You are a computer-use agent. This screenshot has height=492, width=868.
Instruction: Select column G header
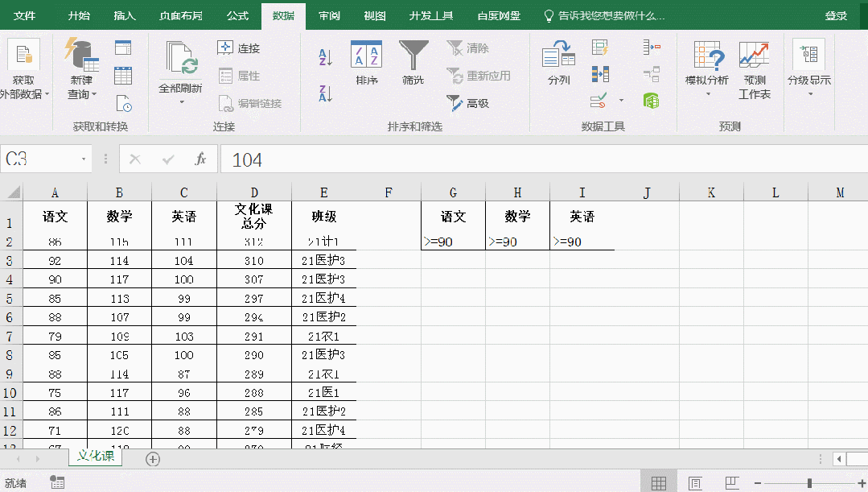pos(453,192)
